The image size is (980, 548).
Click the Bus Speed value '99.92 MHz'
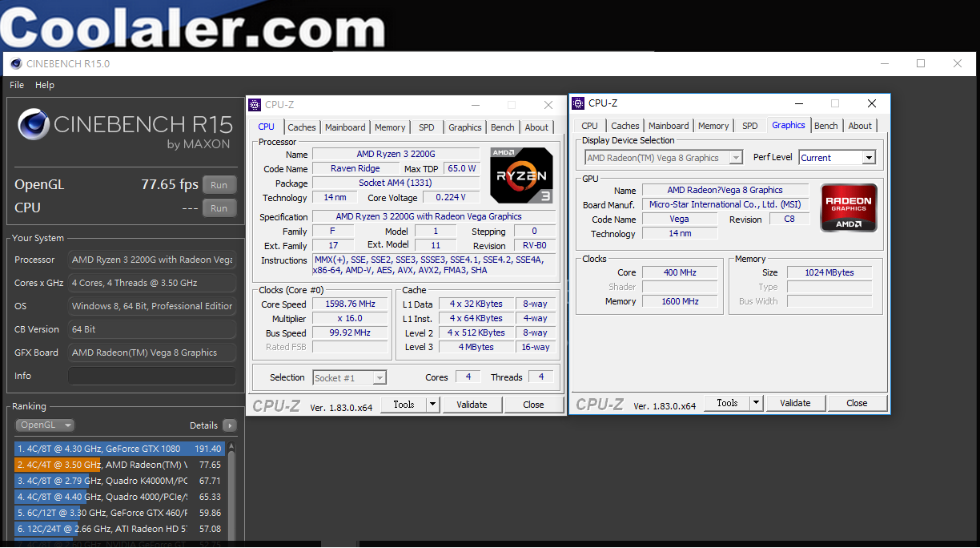pos(350,333)
